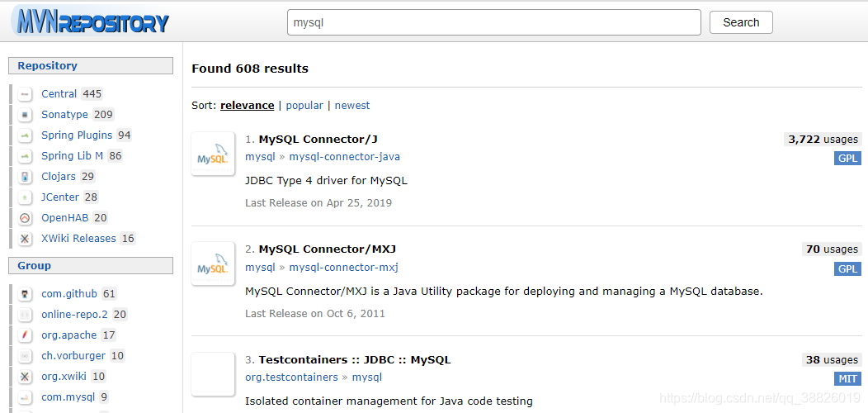Viewport: 868px width, 413px height.
Task: Click the Spring Lib M icon
Action: click(x=25, y=156)
